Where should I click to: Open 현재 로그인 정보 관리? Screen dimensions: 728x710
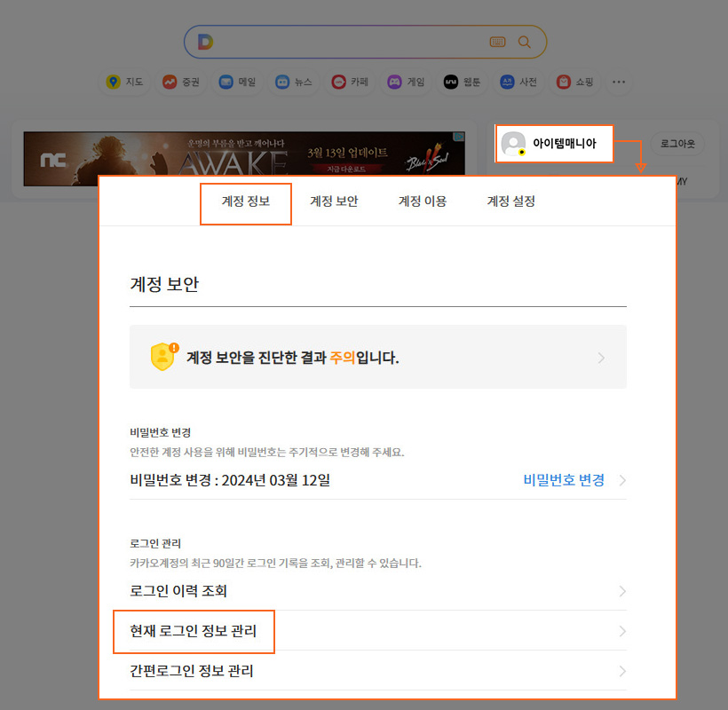click(x=194, y=631)
